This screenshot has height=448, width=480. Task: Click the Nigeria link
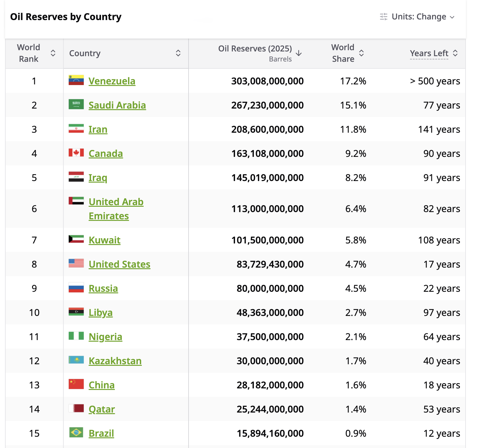click(105, 337)
